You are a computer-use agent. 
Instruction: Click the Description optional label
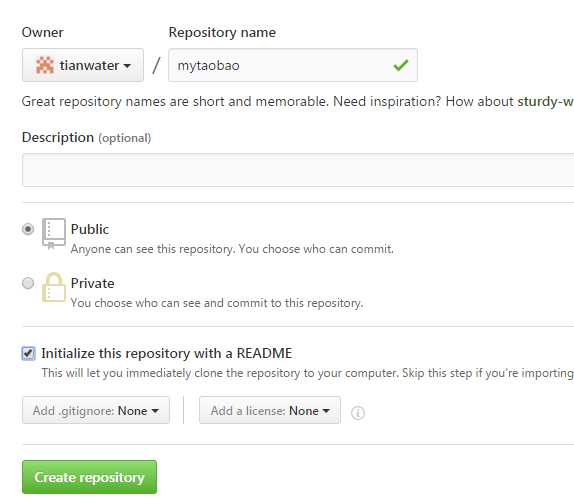tap(86, 138)
